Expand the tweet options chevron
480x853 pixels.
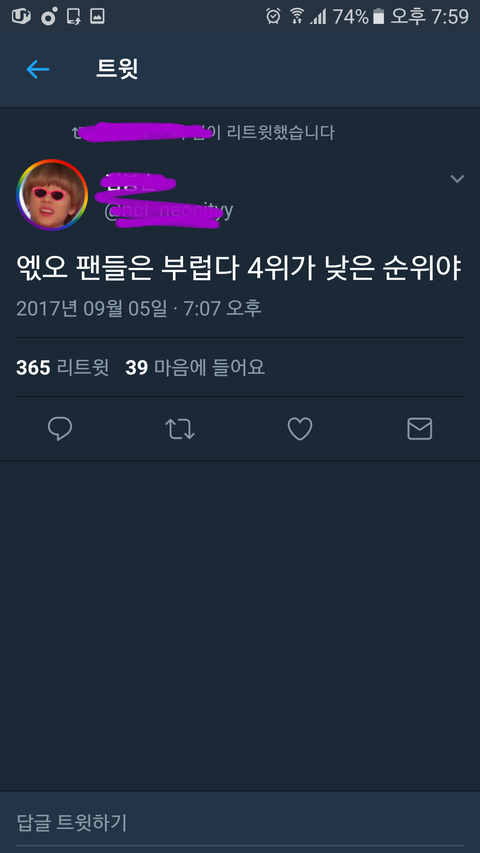click(457, 178)
